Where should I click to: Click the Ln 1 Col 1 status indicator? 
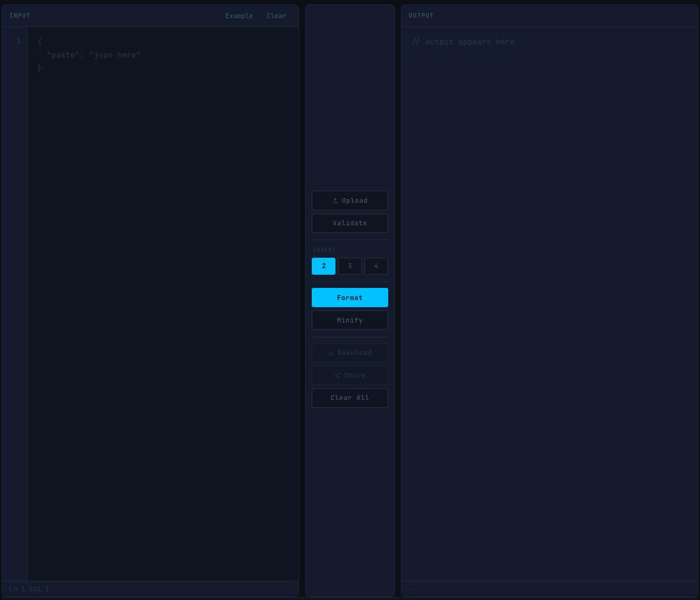(x=29, y=588)
